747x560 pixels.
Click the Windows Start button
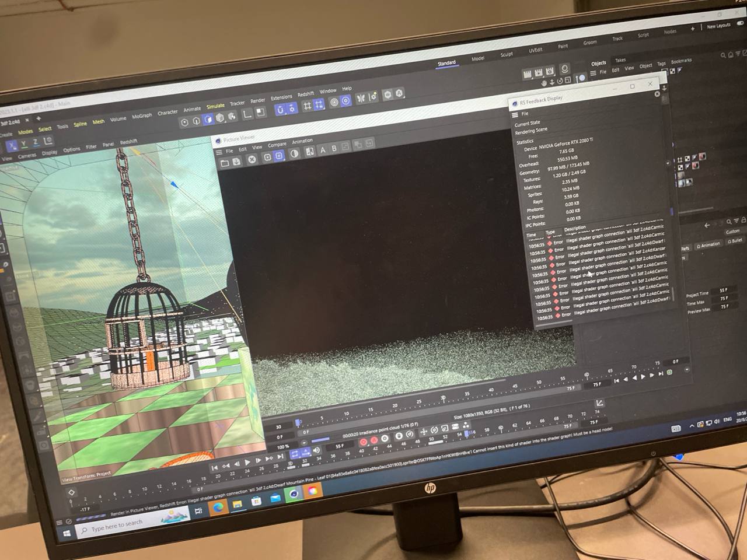pyautogui.click(x=66, y=533)
